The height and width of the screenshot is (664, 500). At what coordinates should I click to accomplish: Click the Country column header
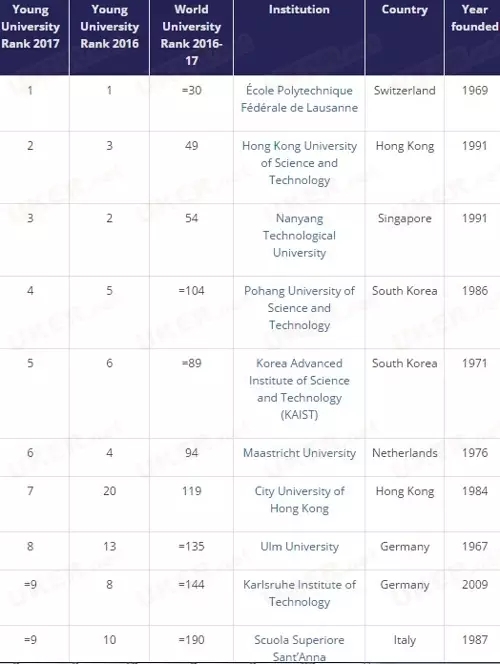click(x=404, y=9)
